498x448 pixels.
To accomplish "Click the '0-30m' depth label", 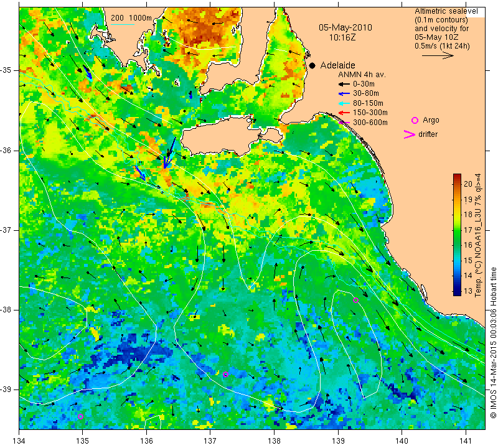I will (364, 84).
